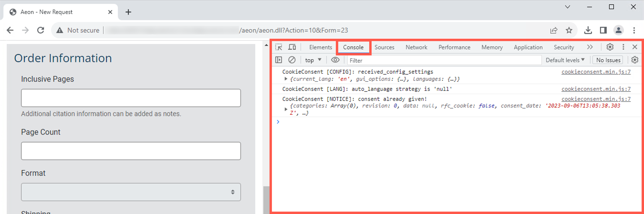Clear console with the ban icon
Image resolution: width=644 pixels, height=214 pixels.
click(292, 60)
